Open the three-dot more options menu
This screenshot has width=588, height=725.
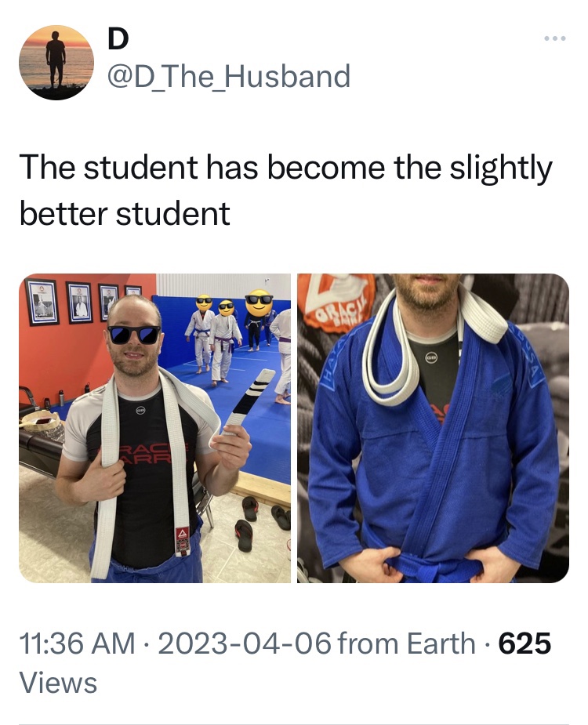click(555, 39)
